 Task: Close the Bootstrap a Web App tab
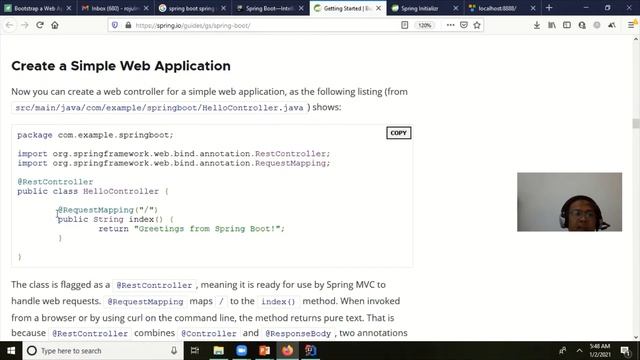[69, 8]
